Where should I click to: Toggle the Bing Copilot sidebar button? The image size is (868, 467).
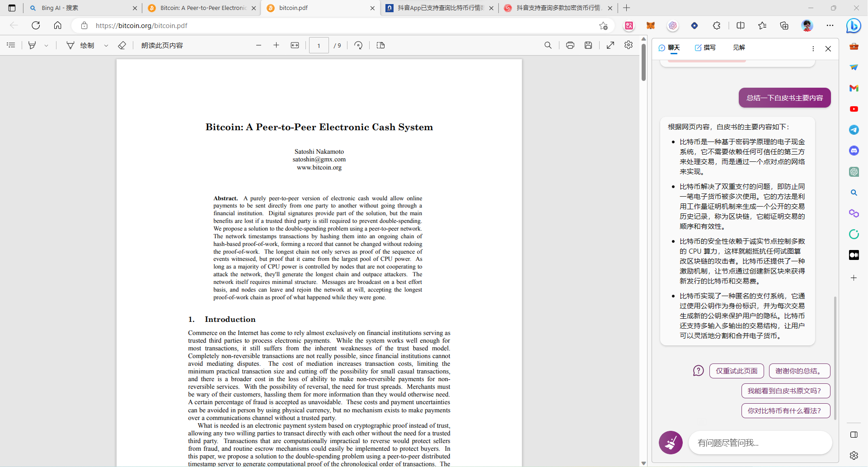pyautogui.click(x=854, y=26)
